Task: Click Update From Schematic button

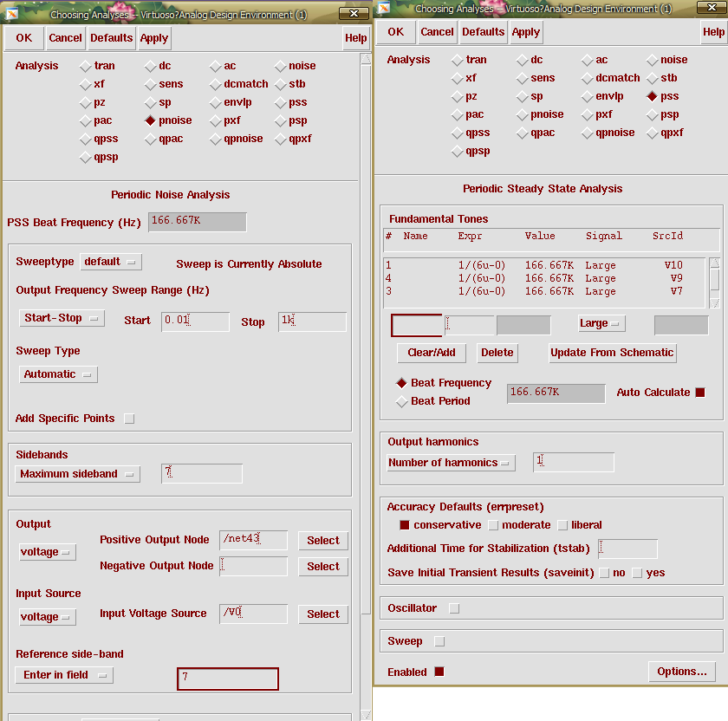Action: click(x=612, y=353)
